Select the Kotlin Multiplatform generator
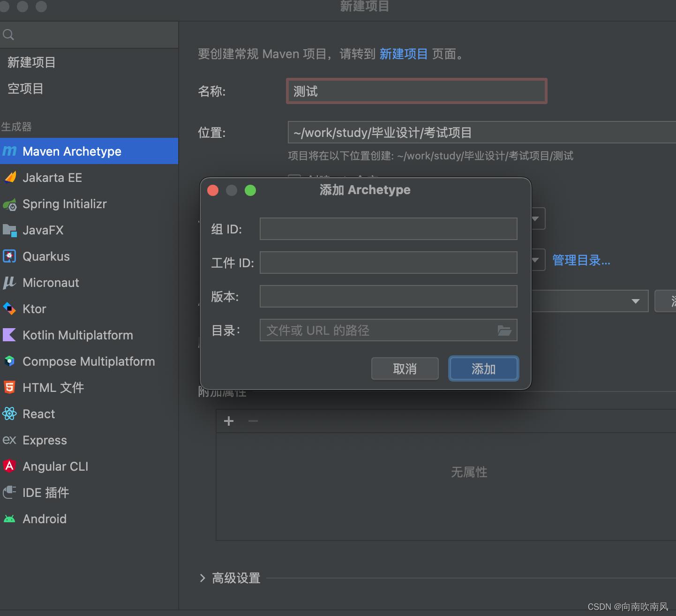This screenshot has height=616, width=676. click(77, 335)
